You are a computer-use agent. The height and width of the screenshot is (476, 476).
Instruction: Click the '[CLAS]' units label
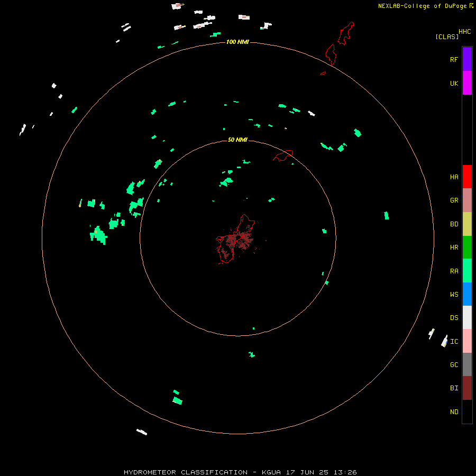point(447,36)
